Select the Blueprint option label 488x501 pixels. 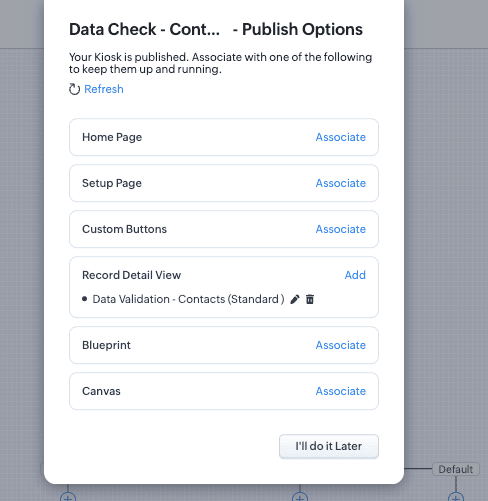106,345
